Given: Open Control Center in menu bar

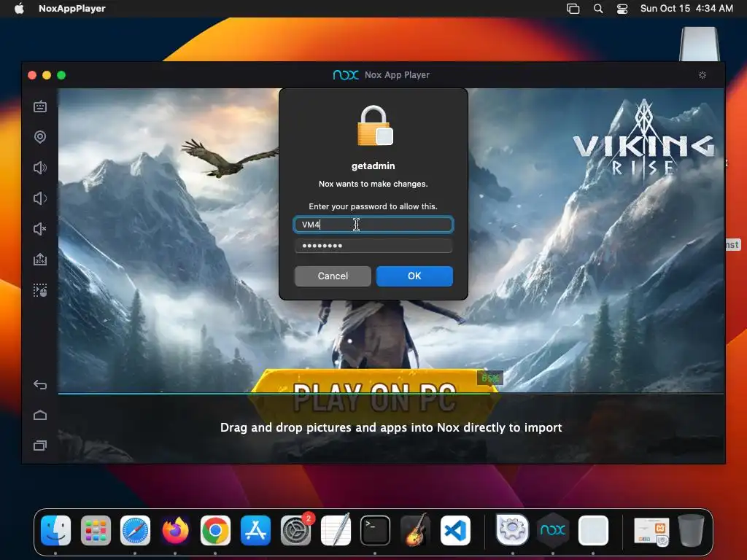Looking at the screenshot, I should click(622, 8).
